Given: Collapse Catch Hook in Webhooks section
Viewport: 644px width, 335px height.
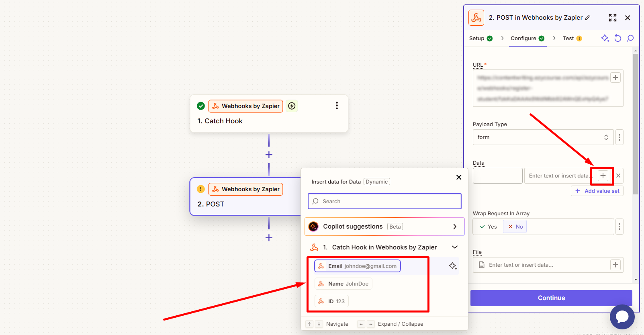Looking at the screenshot, I should coord(455,247).
